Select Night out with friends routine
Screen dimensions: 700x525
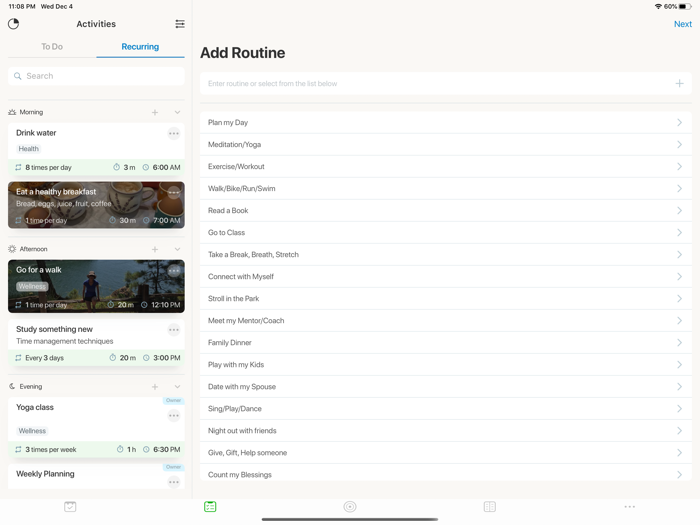tap(446, 431)
